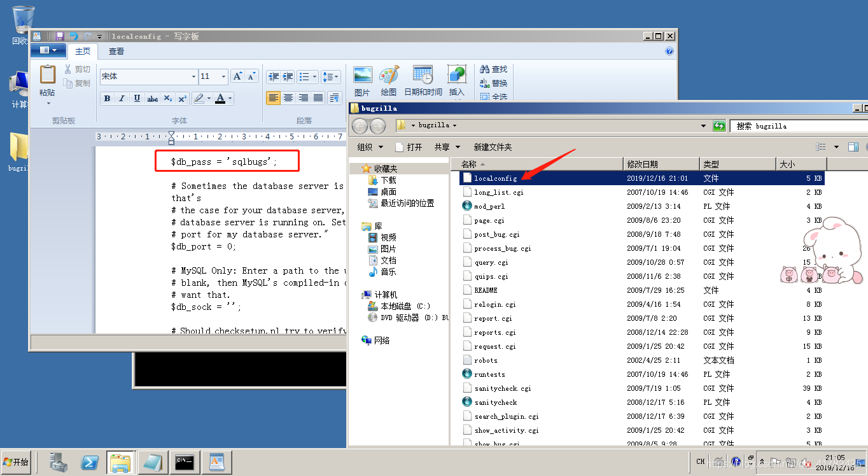This screenshot has height=476, width=868.
Task: Open the WordPad application menu button
Action: [x=48, y=51]
